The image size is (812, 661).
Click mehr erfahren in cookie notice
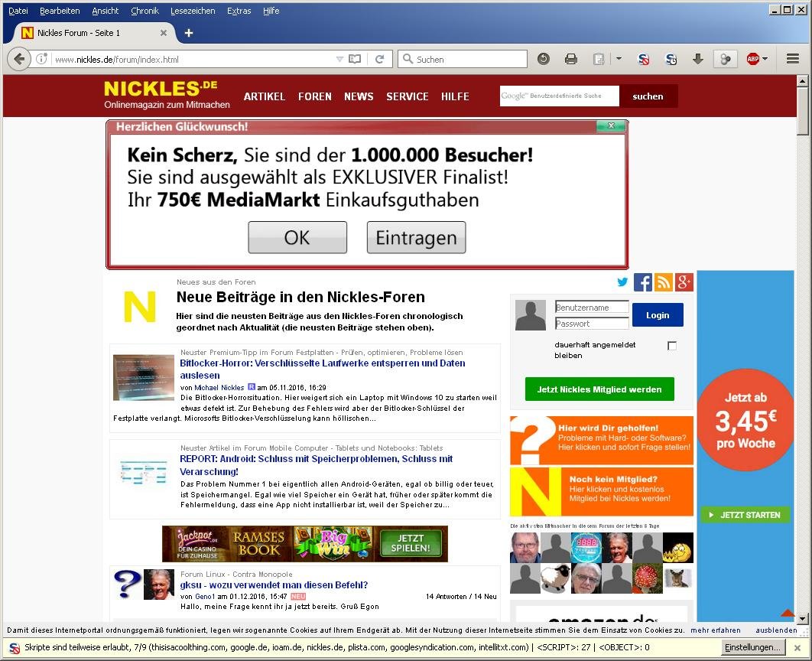click(x=715, y=630)
